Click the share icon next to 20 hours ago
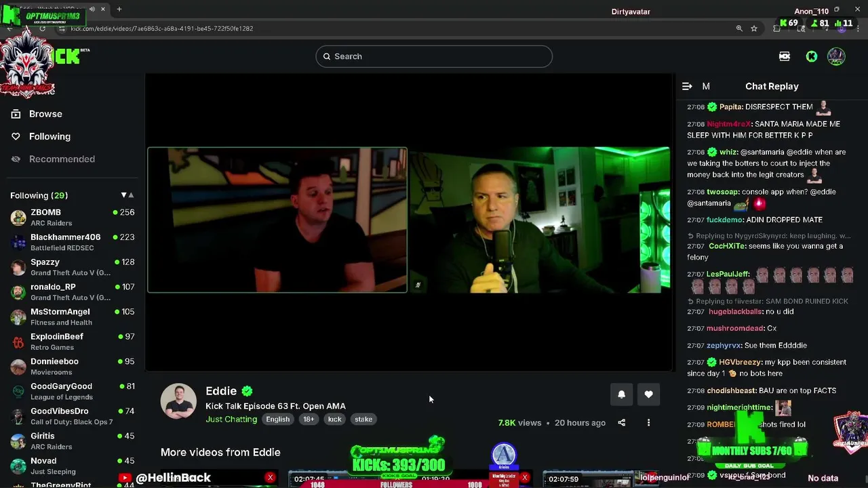 621,423
